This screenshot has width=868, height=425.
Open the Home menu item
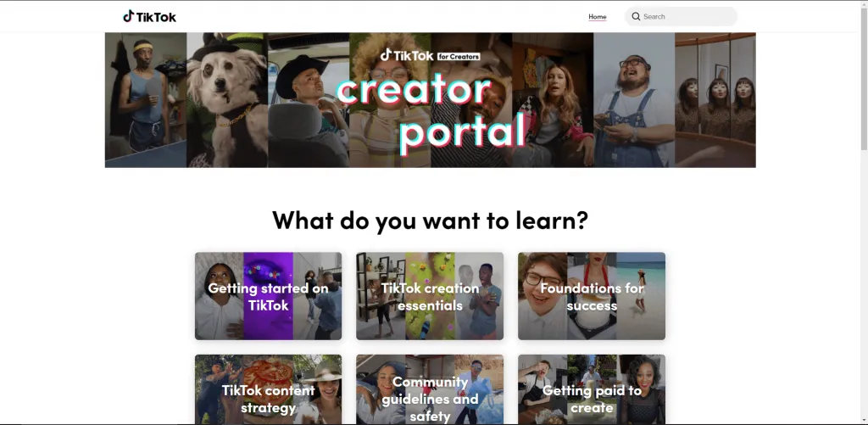pos(598,17)
